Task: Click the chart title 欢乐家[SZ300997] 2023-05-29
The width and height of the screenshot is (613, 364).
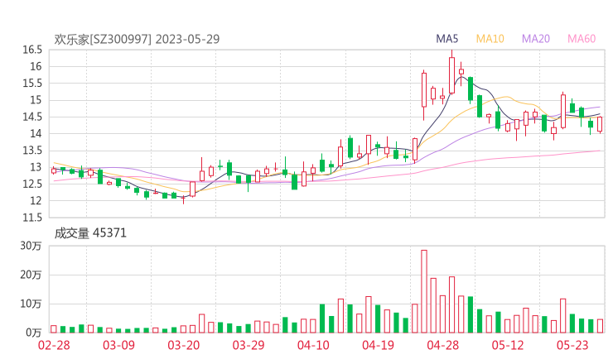Action: pyautogui.click(x=137, y=39)
